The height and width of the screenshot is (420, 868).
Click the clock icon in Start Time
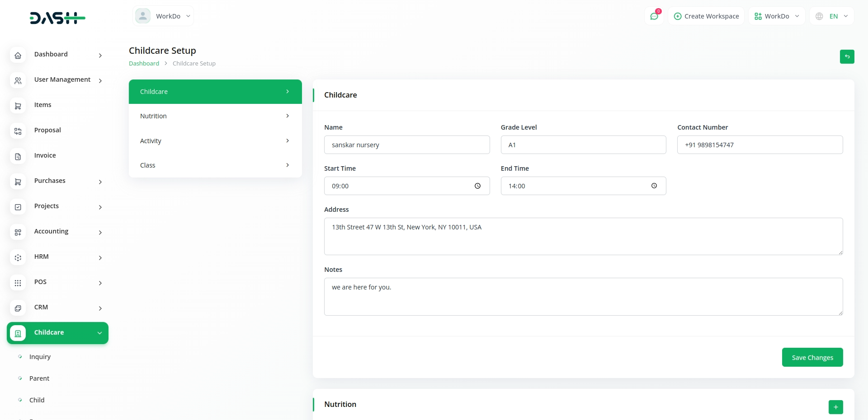click(477, 186)
